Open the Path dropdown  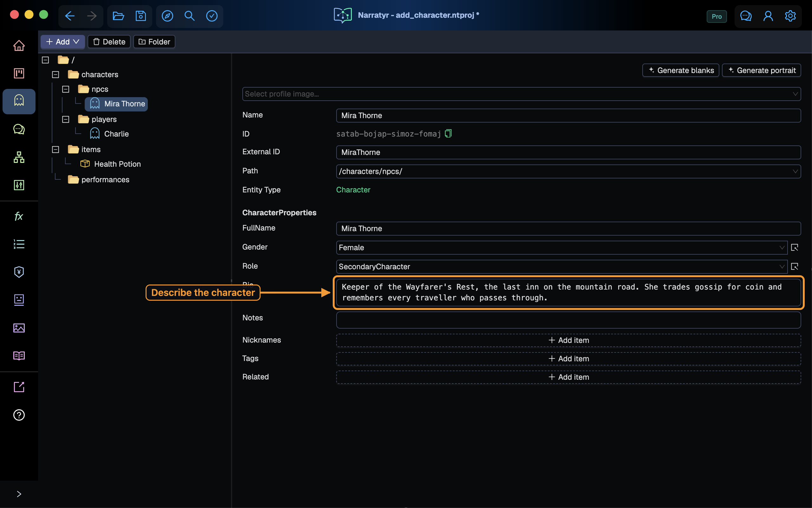point(568,171)
